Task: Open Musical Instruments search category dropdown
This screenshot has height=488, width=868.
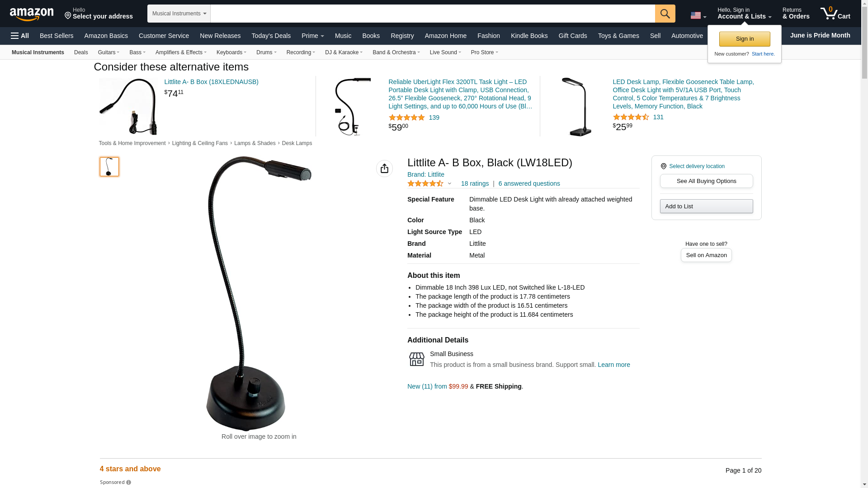Action: (179, 14)
